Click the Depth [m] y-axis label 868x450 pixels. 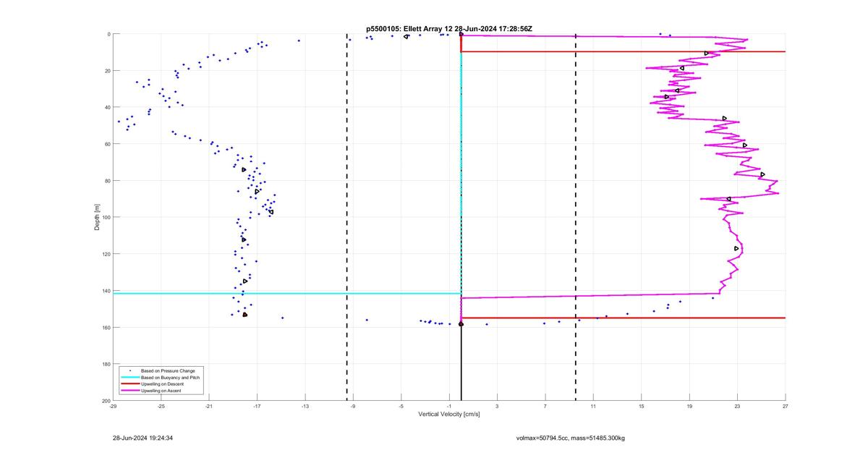click(x=97, y=217)
